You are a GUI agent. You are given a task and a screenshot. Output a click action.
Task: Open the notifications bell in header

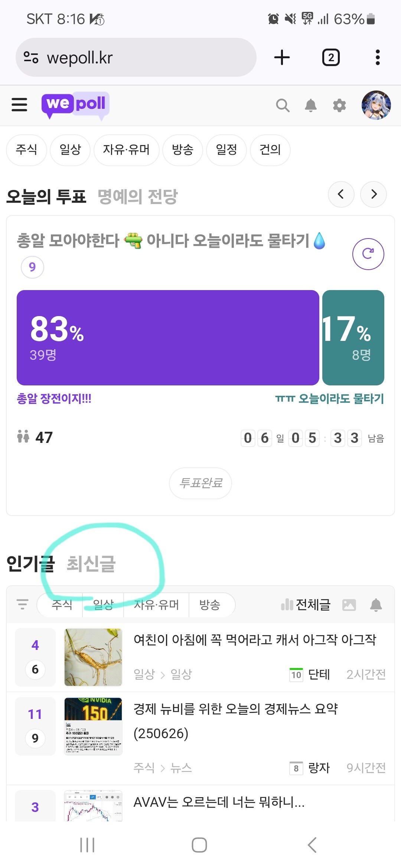click(311, 106)
